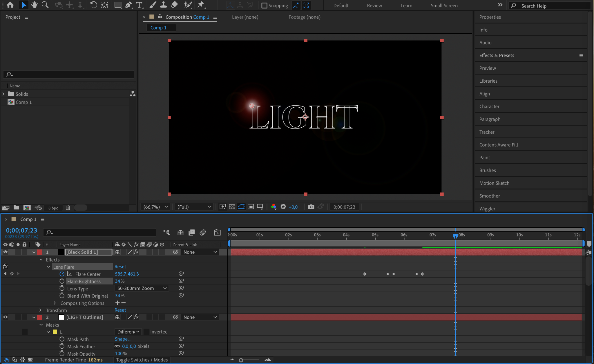
Task: Select the Pen tool
Action: 128,5
